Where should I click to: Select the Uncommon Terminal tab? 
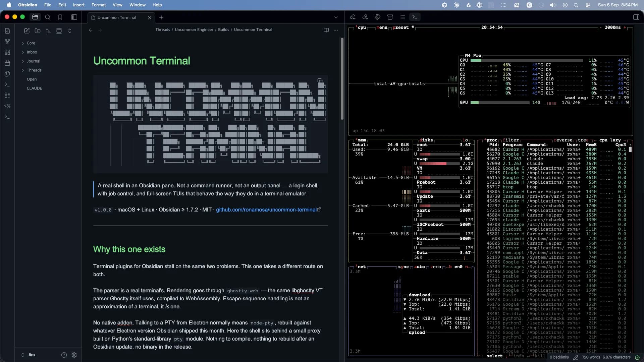tap(117, 17)
